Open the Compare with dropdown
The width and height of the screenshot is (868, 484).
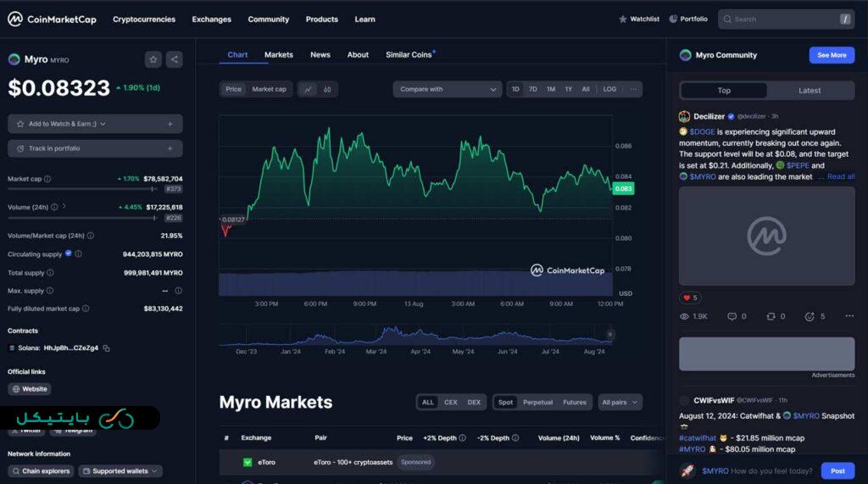(x=448, y=89)
